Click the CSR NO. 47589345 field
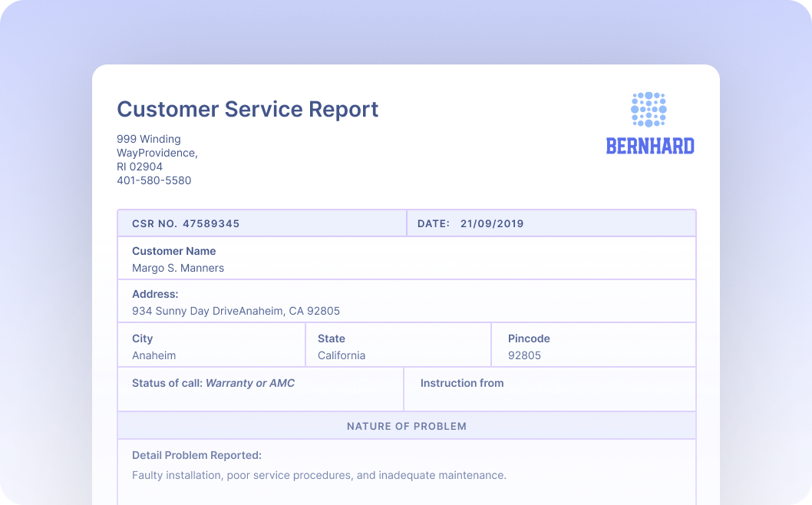812x505 pixels. pyautogui.click(x=186, y=224)
